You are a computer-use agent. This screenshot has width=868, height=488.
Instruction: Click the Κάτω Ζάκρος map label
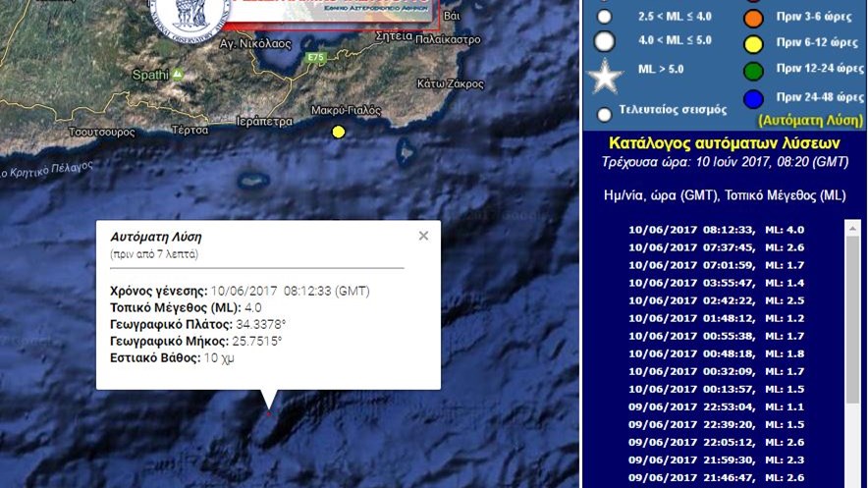(x=450, y=83)
